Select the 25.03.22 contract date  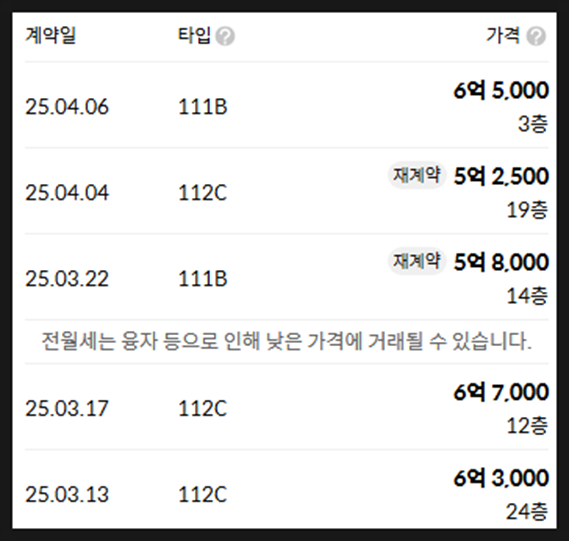pos(67,279)
